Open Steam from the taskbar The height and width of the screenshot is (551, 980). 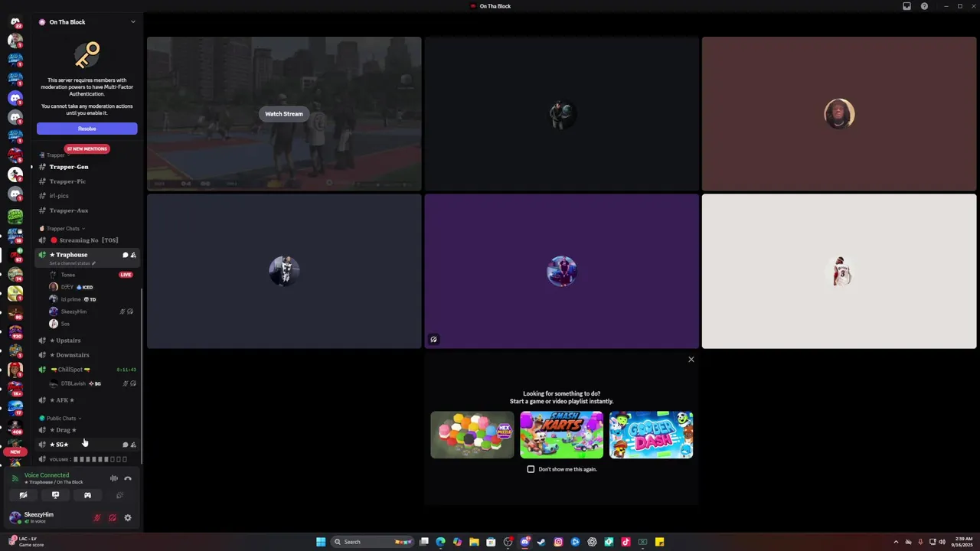(x=541, y=542)
